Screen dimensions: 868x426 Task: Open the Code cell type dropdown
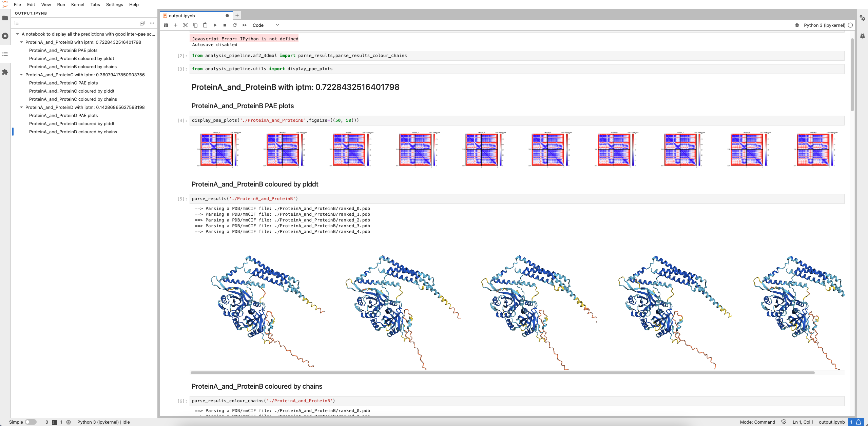tap(266, 25)
